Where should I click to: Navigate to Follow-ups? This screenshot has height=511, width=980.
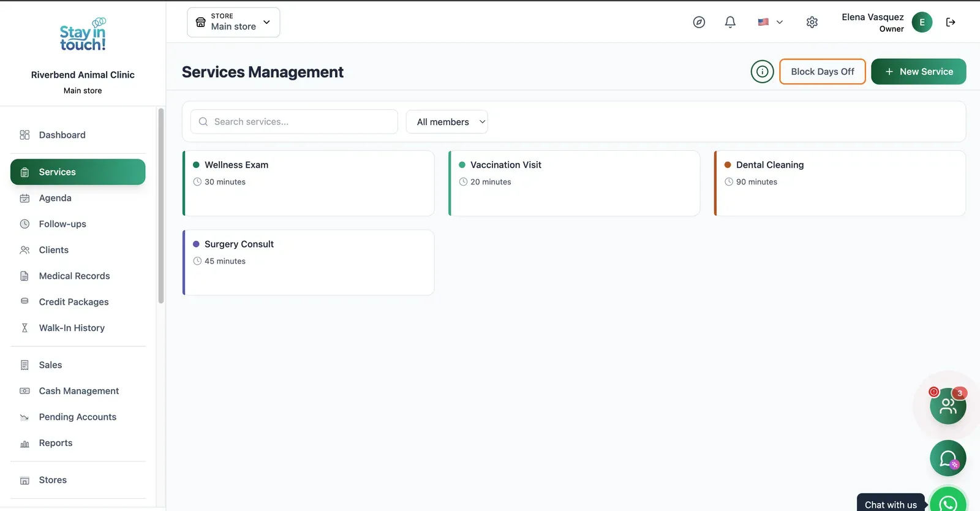tap(78, 224)
